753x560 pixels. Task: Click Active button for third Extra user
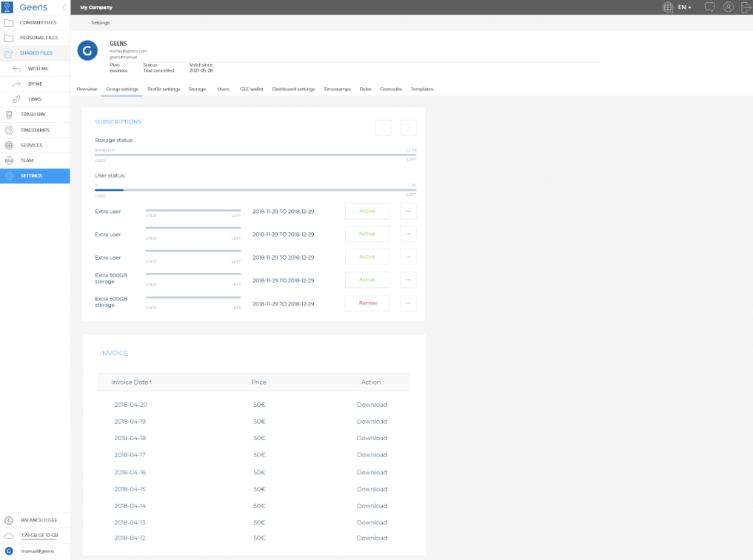tap(367, 257)
